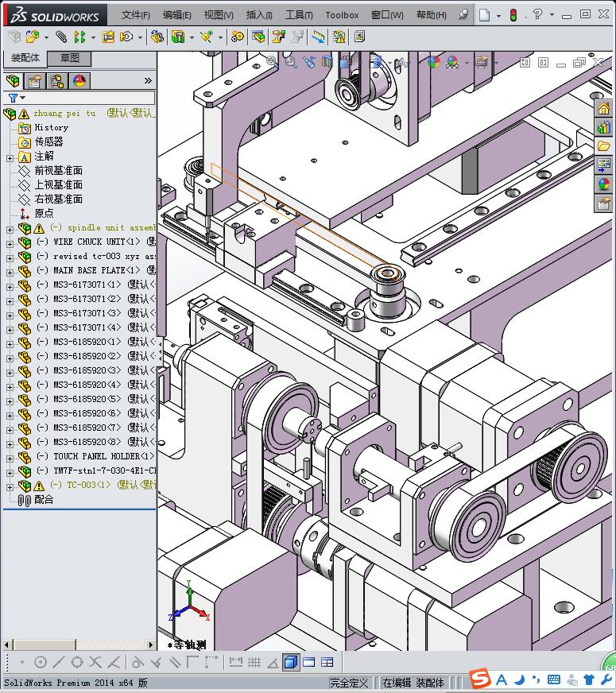The width and height of the screenshot is (616, 693).
Task: Open the Assembly Features tool
Action: [x=178, y=37]
